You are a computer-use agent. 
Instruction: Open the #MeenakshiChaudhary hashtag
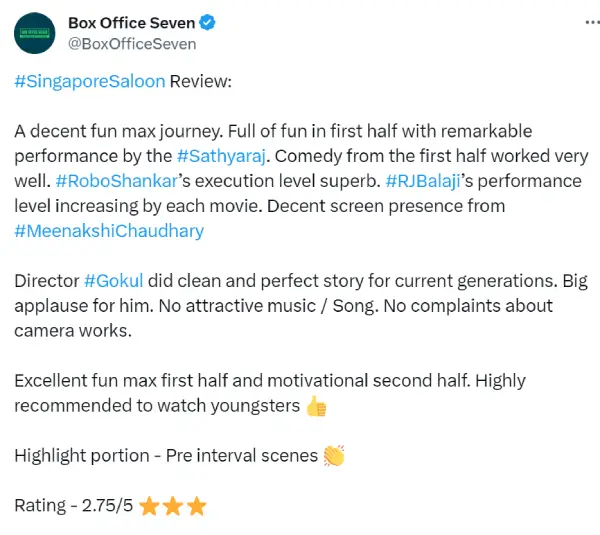(x=109, y=231)
